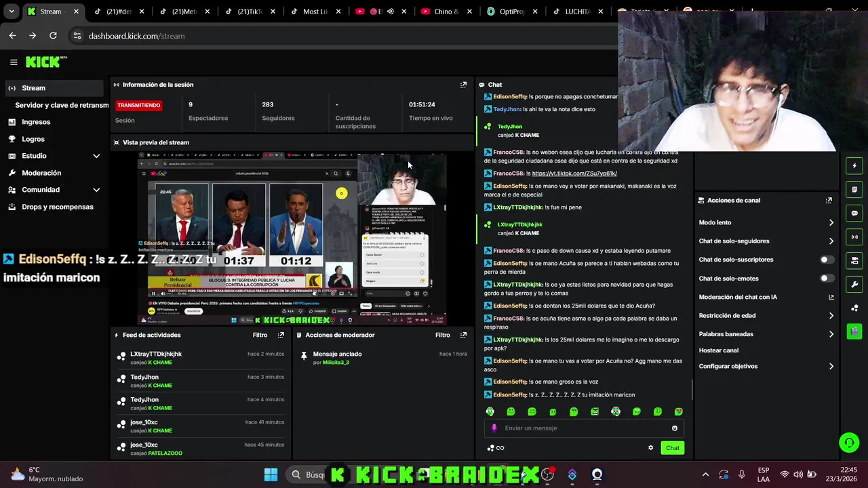The image size is (868, 488).
Task: Open the browser tab search dropdown
Action: pyautogui.click(x=12, y=12)
